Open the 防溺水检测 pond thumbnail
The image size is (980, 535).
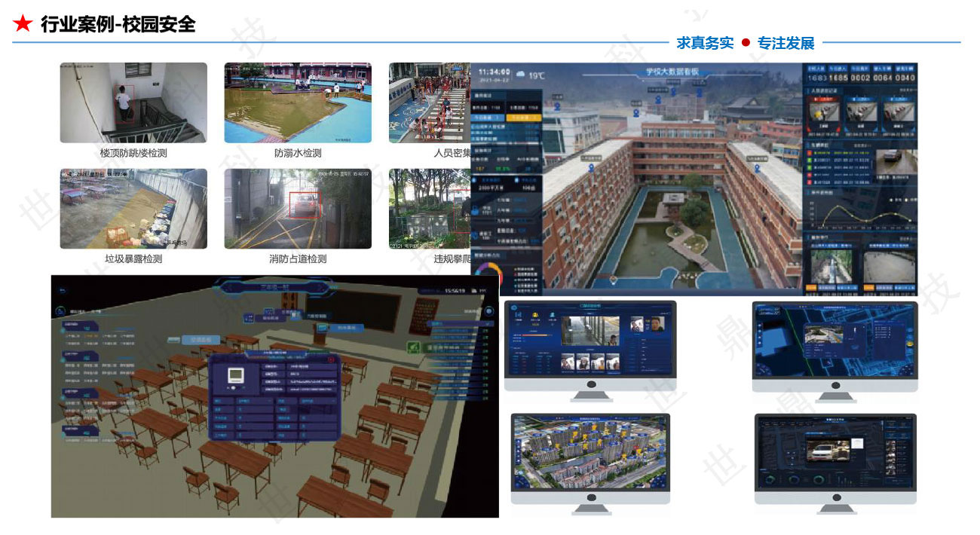[x=297, y=102]
